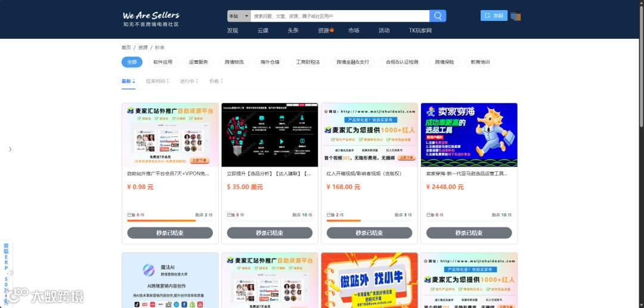Open the 云课 nav item
The width and height of the screenshot is (644, 308).
coord(263,30)
